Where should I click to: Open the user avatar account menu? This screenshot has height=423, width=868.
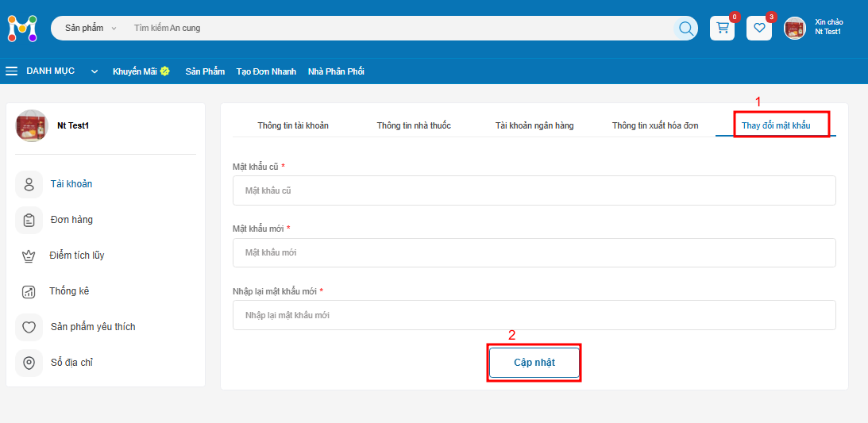(x=795, y=29)
